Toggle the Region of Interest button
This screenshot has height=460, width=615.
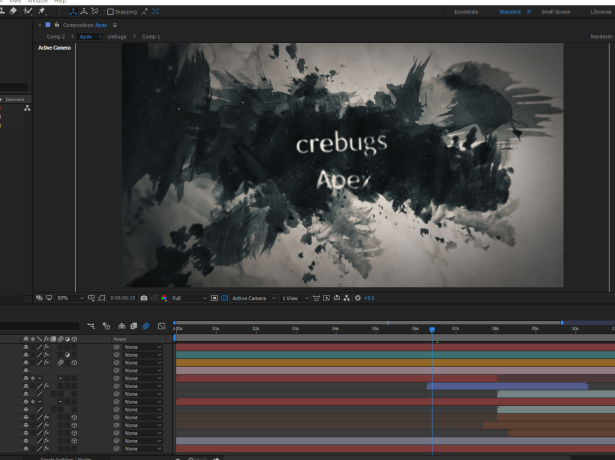coord(214,298)
